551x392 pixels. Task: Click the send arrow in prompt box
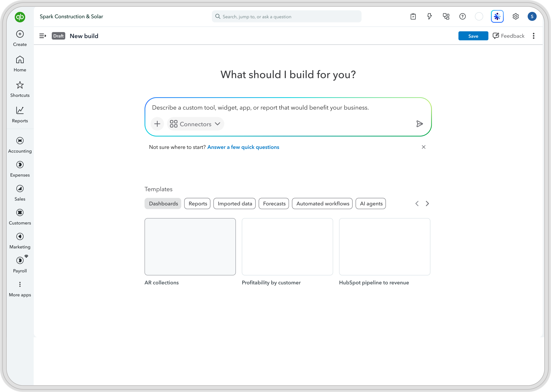click(420, 124)
